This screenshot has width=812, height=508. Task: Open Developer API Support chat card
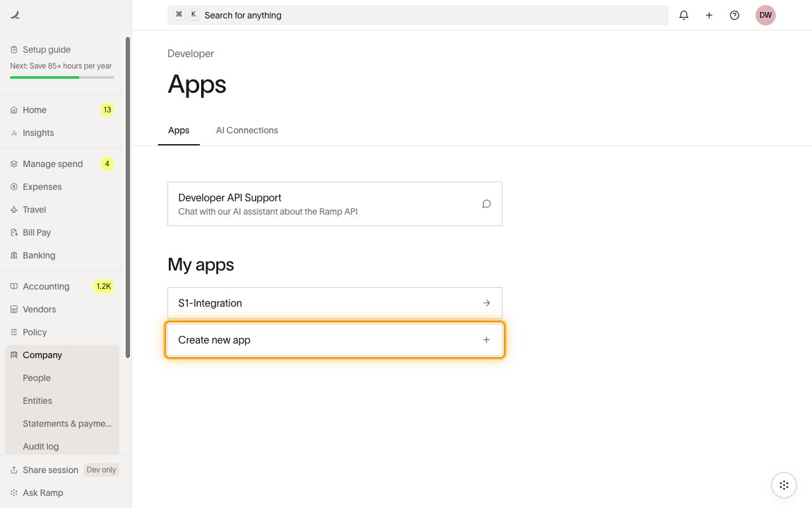coord(335,204)
